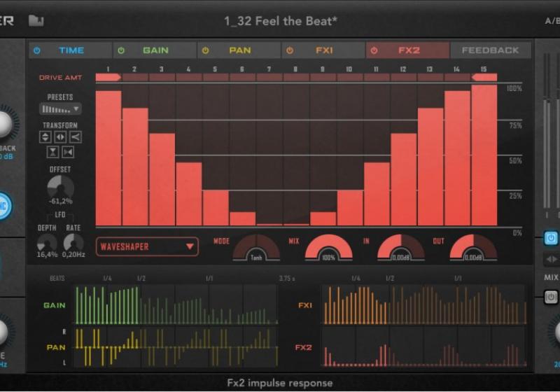This screenshot has width=560, height=392.
Task: Toggle the blue power button under meters
Action: click(x=551, y=238)
